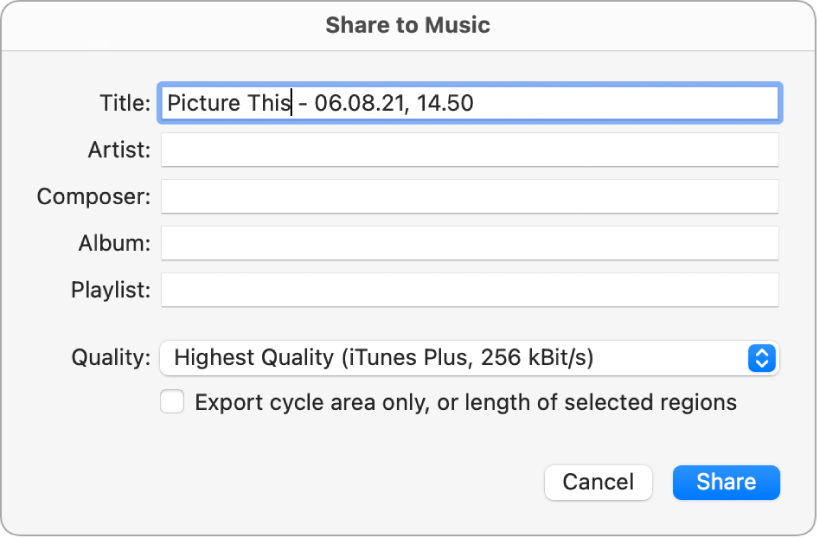Screen dimensions: 817x537
Task: Click the blue Share button
Action: point(726,482)
